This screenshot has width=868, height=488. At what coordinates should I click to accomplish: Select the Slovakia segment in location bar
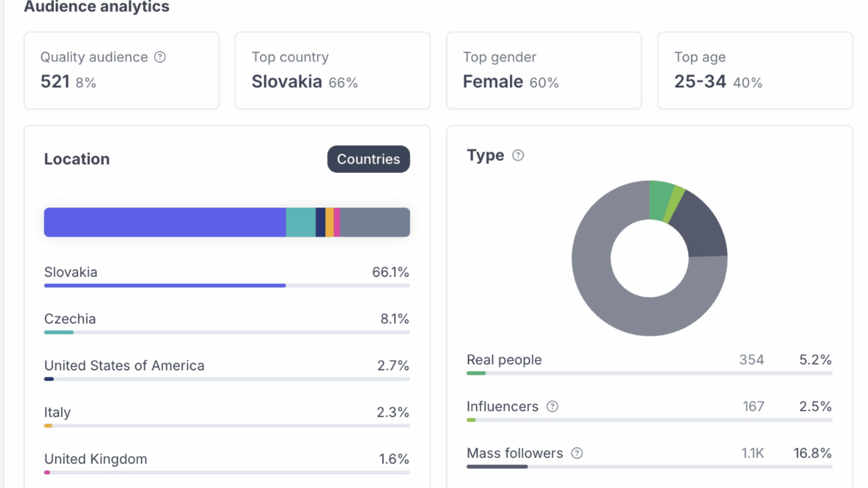164,222
